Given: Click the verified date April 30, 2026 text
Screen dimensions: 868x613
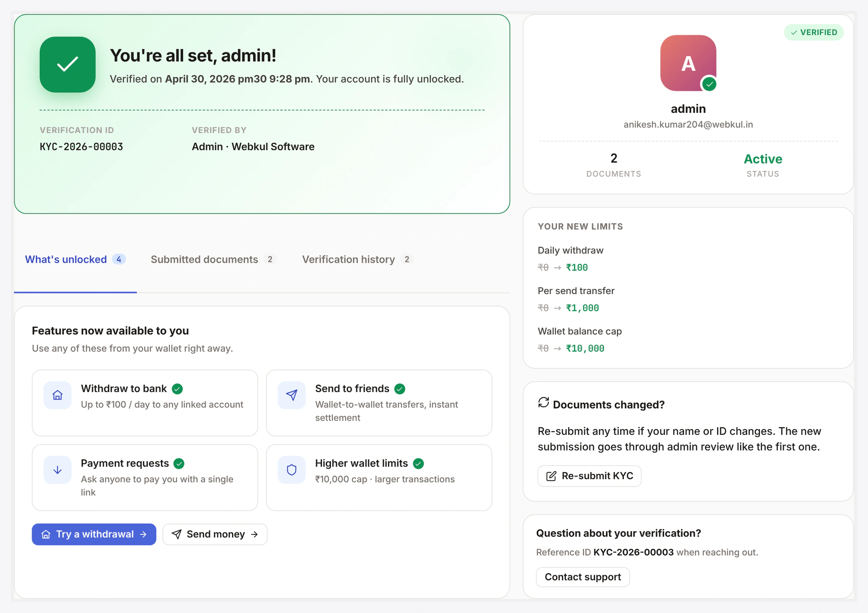Looking at the screenshot, I should pos(238,79).
